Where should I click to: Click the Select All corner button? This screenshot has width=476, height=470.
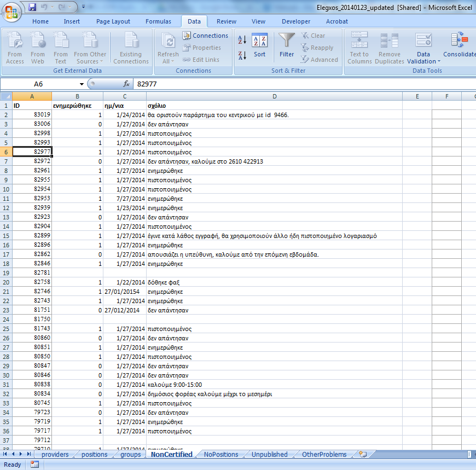pos(6,96)
